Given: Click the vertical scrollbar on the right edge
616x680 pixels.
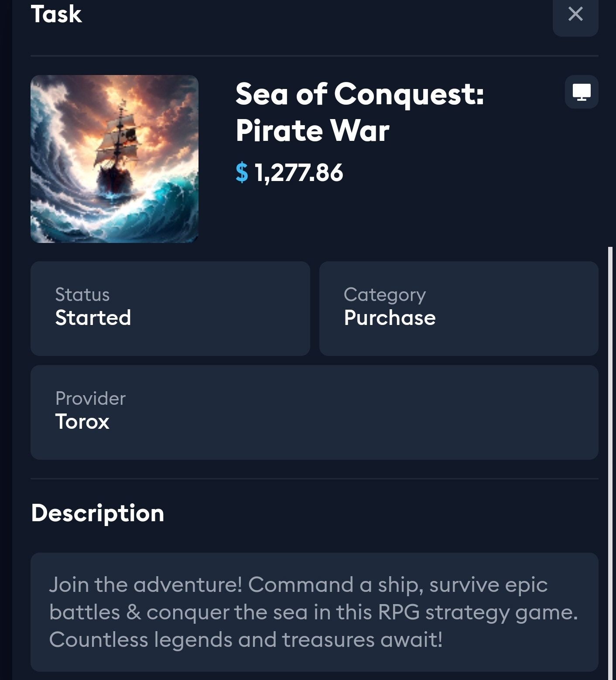Looking at the screenshot, I should pos(610,436).
